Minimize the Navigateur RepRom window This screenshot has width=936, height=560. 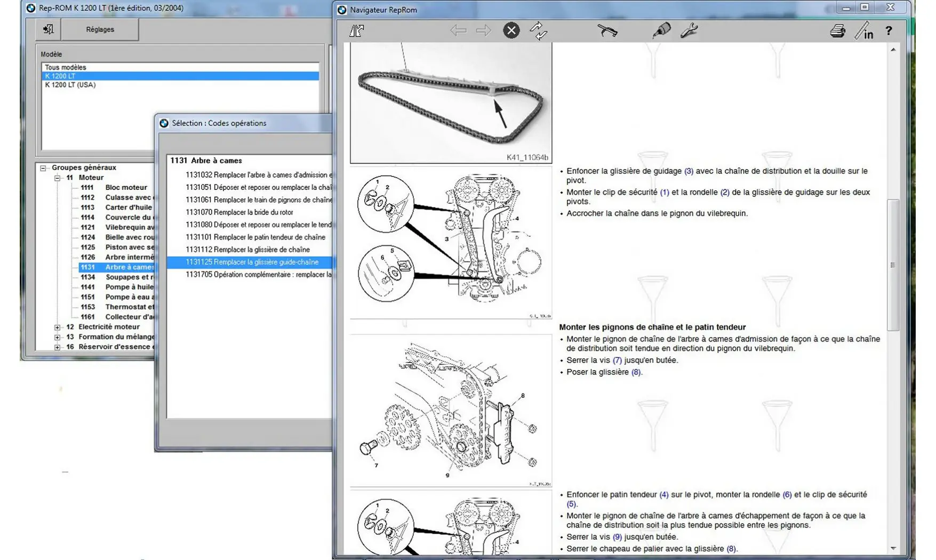[x=846, y=7]
